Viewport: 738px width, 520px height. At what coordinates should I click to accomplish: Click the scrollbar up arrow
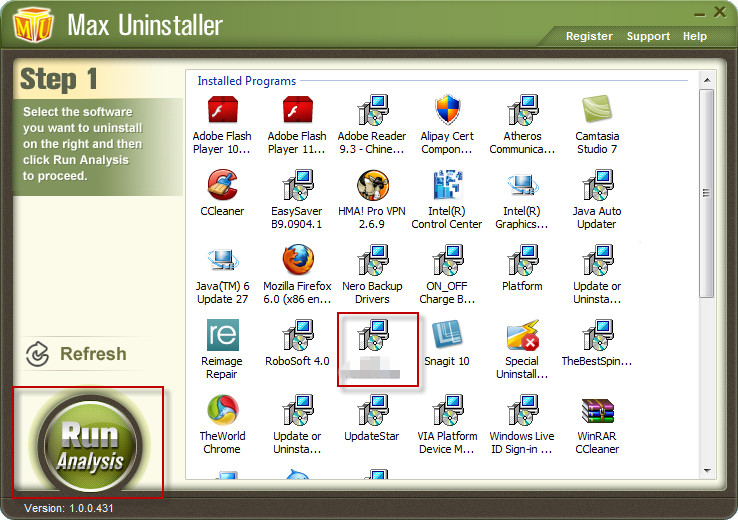pyautogui.click(x=707, y=80)
